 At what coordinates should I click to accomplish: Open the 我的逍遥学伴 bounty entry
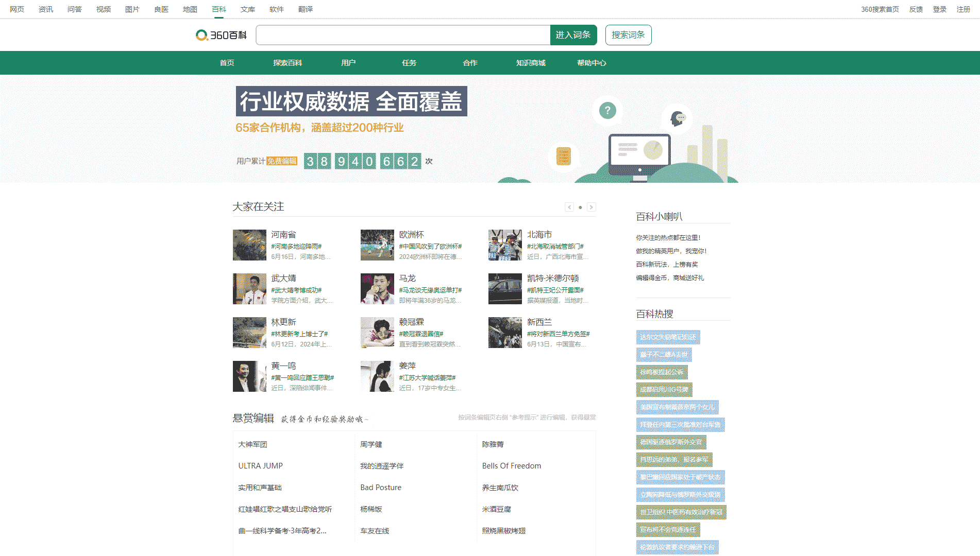tap(382, 466)
